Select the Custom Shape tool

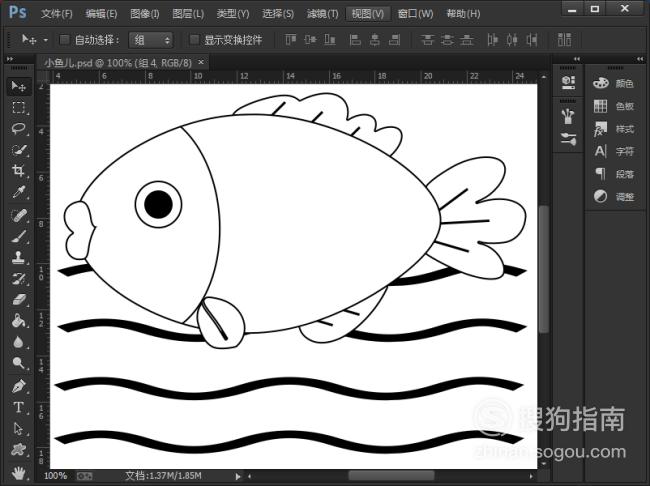[x=19, y=450]
